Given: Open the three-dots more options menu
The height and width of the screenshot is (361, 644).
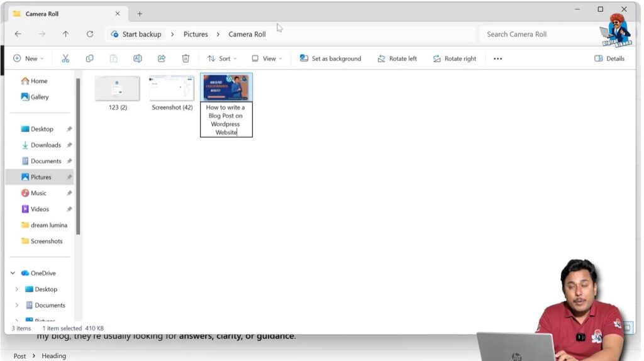Looking at the screenshot, I should [x=498, y=58].
